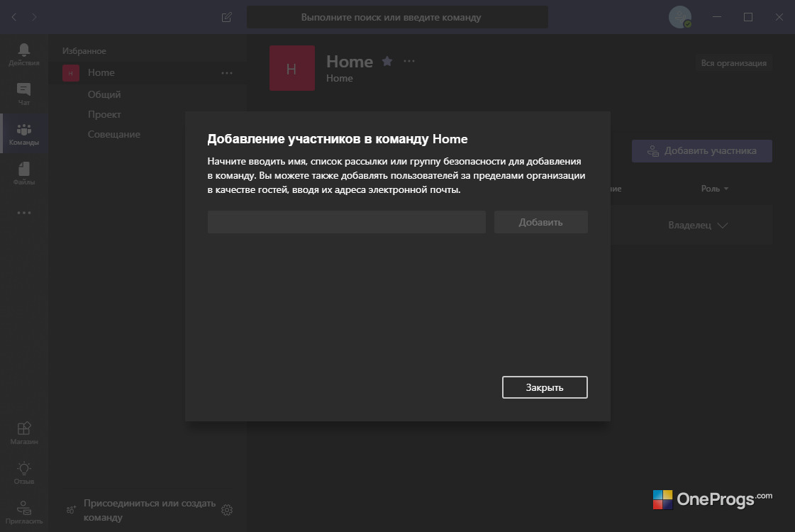Viewport: 795px width, 532px height.
Task: Click the Добавить button in dialog
Action: (x=540, y=222)
